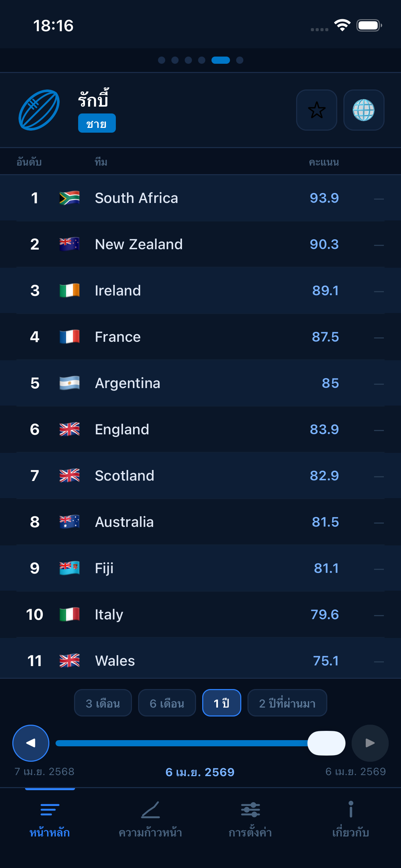Select the หน้าหลัก home icon

click(50, 819)
